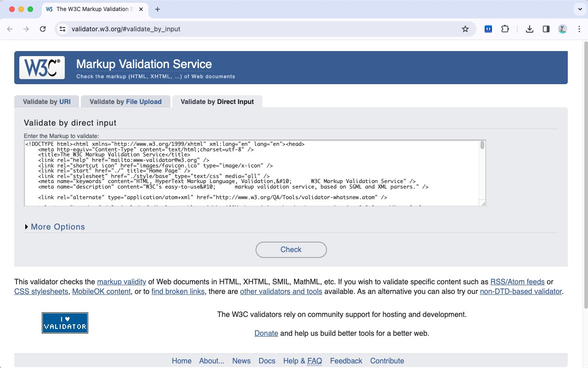The height and width of the screenshot is (368, 588).
Task: Select The W3C Markup Validation browser tab
Action: 94,9
